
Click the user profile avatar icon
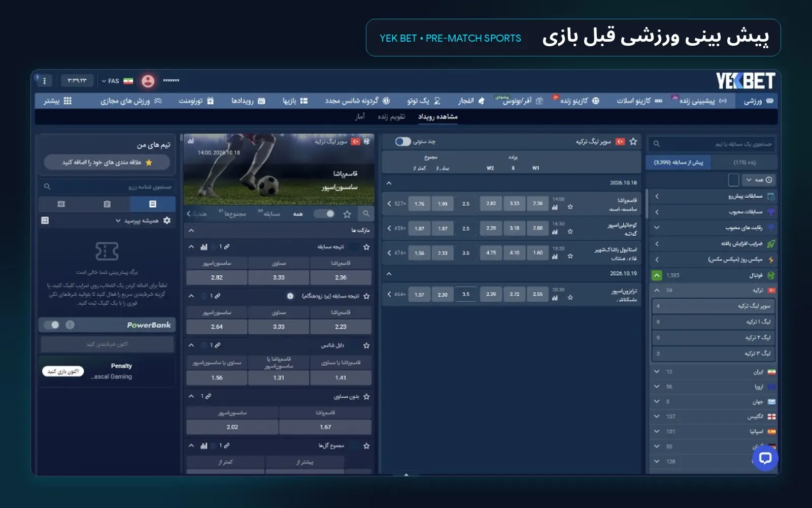(148, 81)
